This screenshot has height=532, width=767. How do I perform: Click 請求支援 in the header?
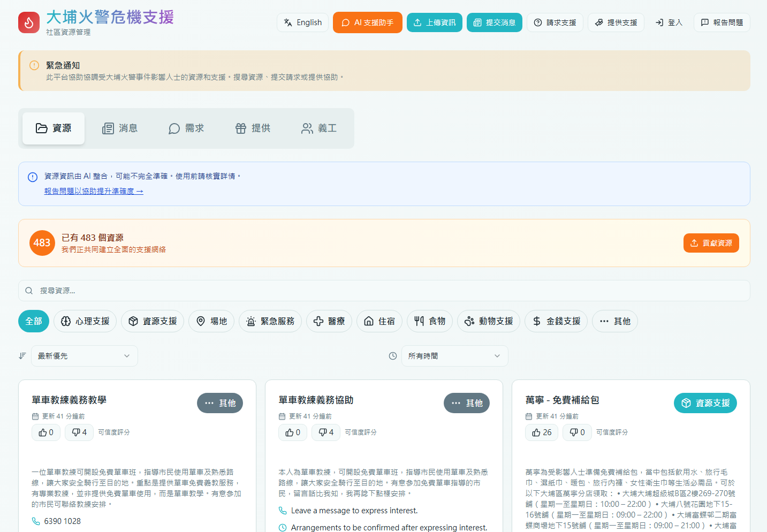tap(555, 22)
